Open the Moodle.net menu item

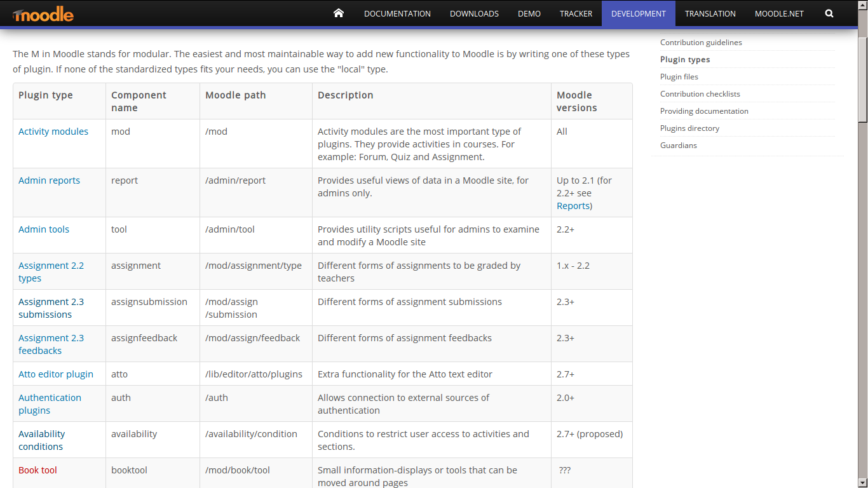(x=779, y=13)
